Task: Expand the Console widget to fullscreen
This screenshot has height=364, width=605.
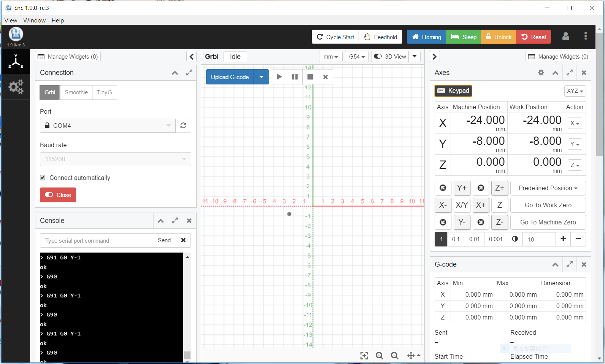Action: tap(175, 221)
